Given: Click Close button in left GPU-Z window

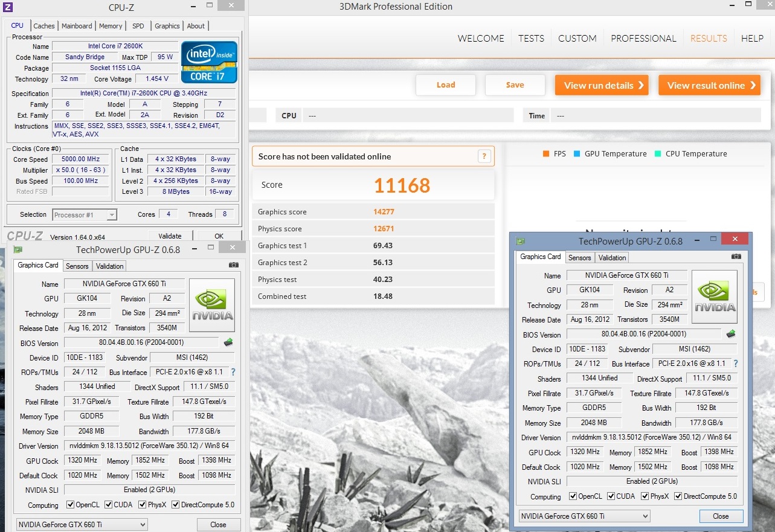Looking at the screenshot, I should coord(218,525).
